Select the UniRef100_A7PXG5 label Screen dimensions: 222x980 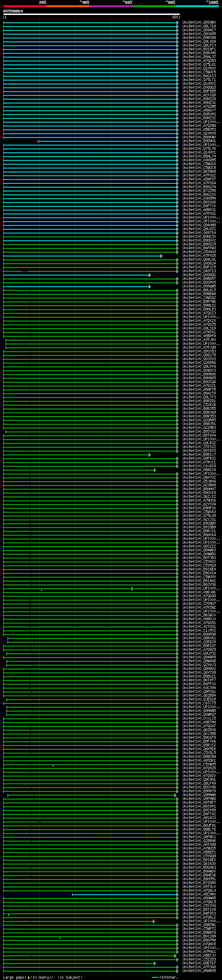pos(199,256)
